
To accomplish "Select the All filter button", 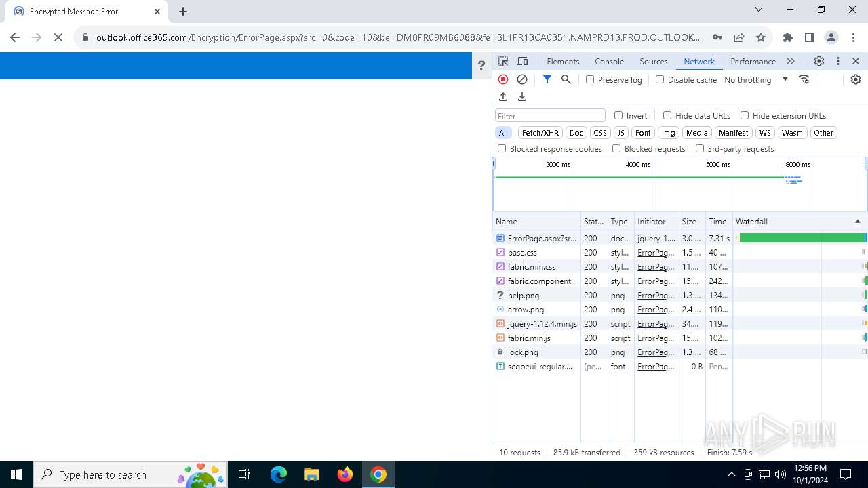I will click(x=503, y=133).
